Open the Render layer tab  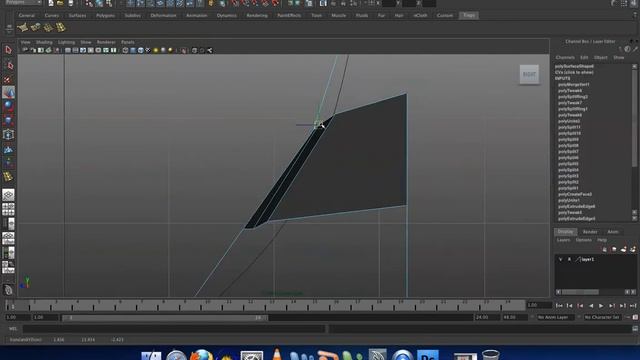[x=590, y=232]
